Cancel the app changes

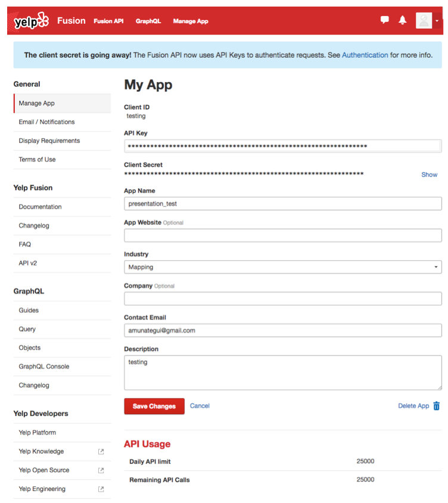[200, 406]
